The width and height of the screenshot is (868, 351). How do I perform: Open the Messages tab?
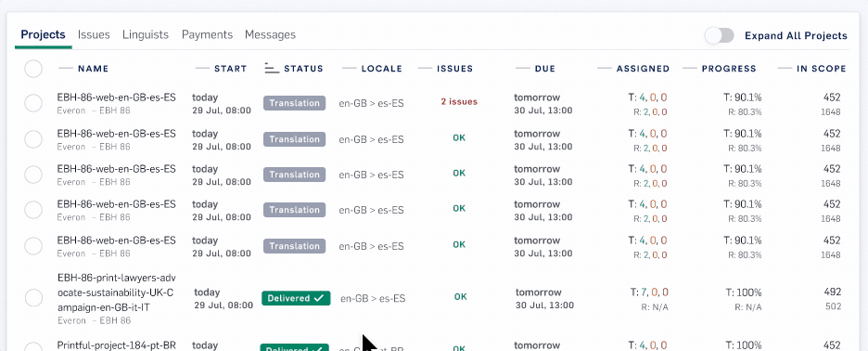pos(270,35)
